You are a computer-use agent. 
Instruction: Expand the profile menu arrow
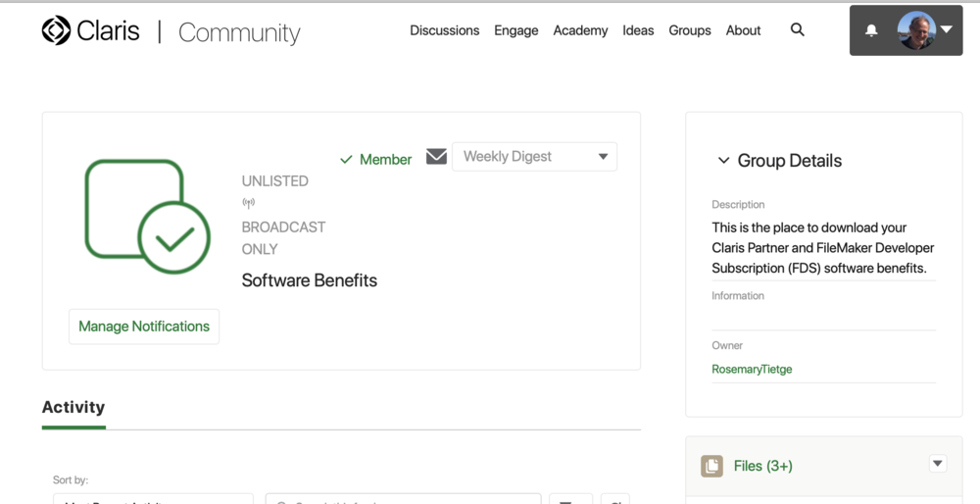coord(947,30)
